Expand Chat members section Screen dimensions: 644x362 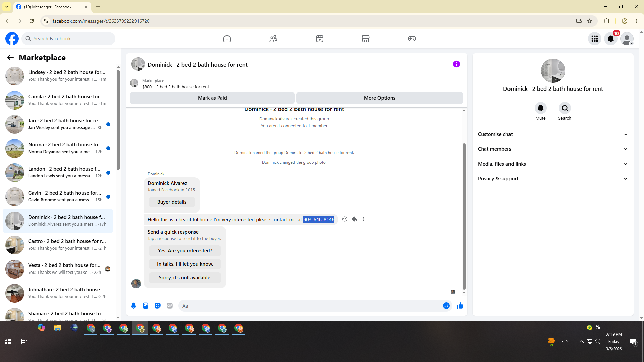(x=553, y=149)
